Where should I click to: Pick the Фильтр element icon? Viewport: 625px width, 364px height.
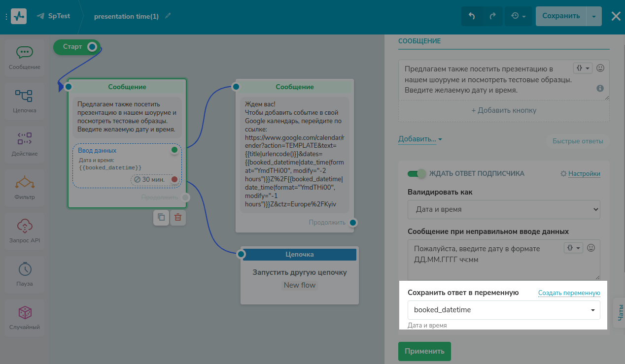[24, 183]
